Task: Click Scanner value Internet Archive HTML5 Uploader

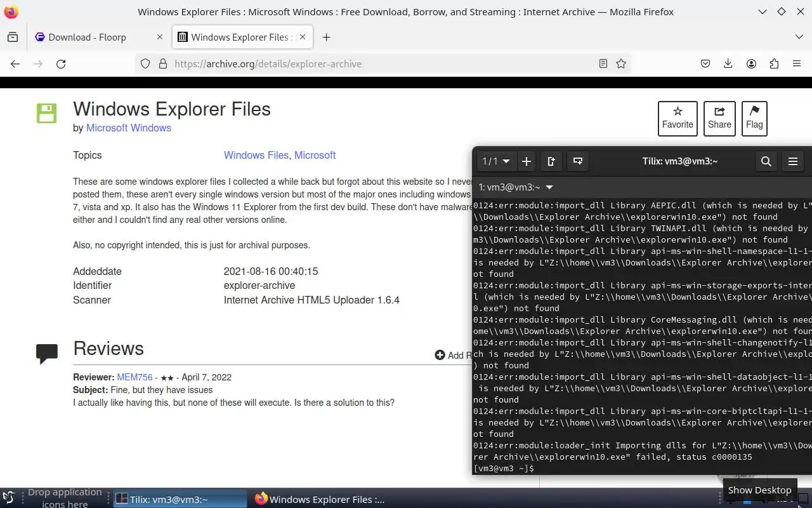Action: (311, 300)
